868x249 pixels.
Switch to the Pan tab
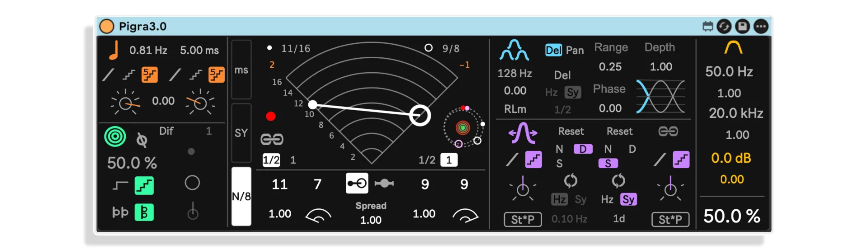(x=575, y=50)
